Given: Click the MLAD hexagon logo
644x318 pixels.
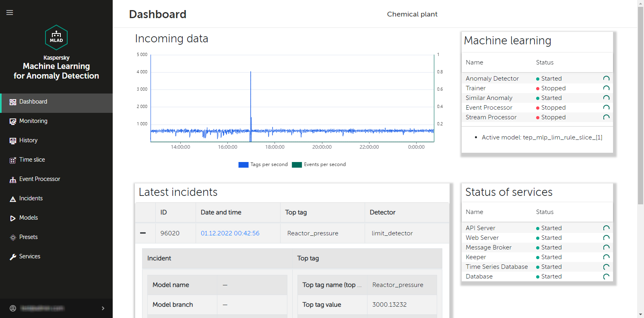Looking at the screenshot, I should click(x=56, y=37).
